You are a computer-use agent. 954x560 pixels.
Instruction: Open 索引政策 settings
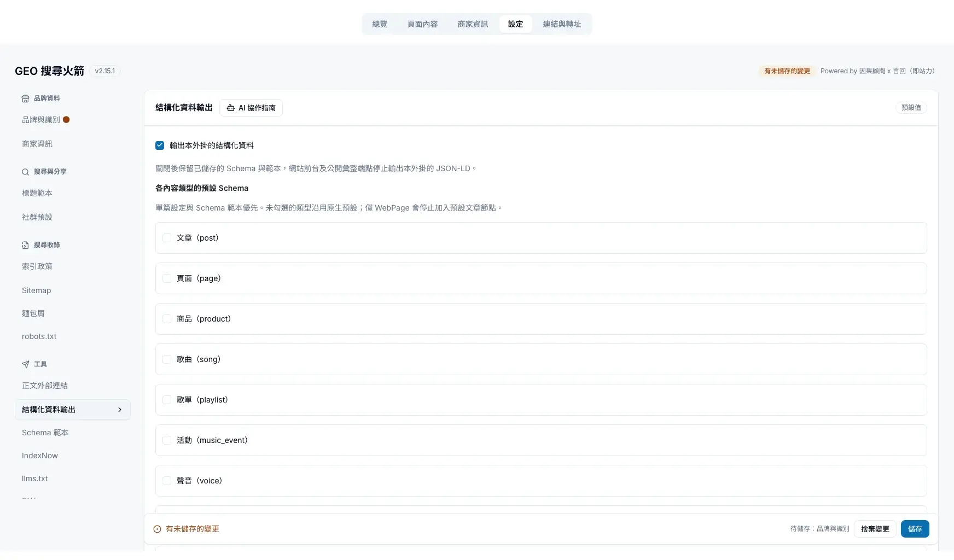coord(73,266)
